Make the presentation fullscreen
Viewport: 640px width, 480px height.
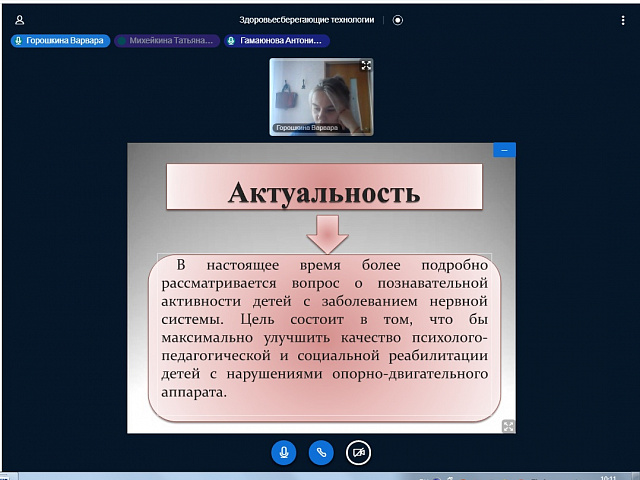click(508, 426)
